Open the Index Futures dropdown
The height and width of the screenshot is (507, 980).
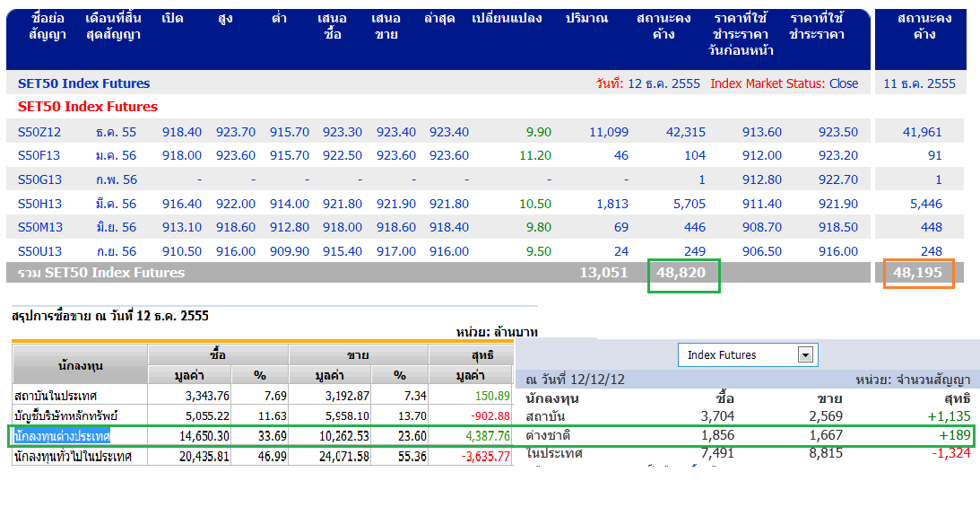(x=748, y=355)
